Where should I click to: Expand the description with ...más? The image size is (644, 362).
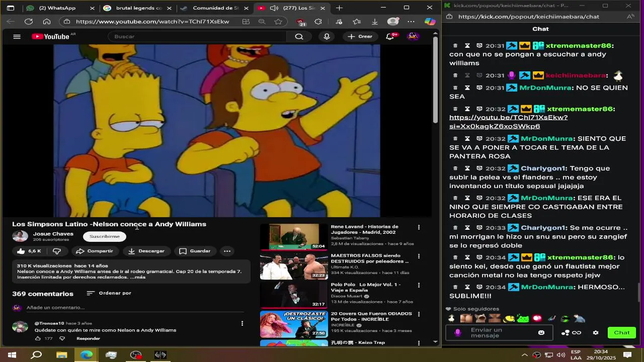coord(138,277)
